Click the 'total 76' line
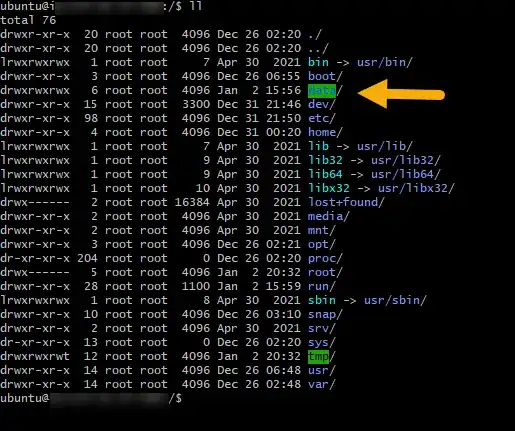Screen dimensions: 515x431 click(28, 20)
